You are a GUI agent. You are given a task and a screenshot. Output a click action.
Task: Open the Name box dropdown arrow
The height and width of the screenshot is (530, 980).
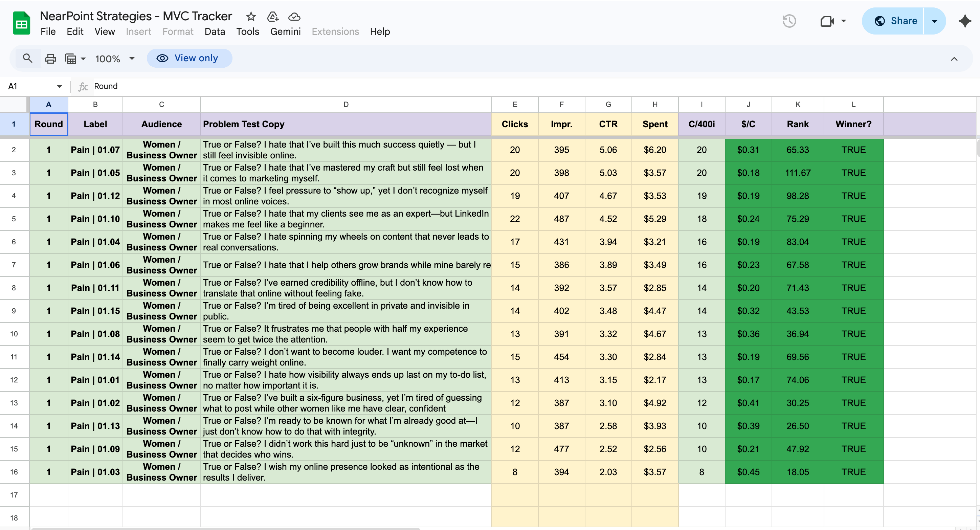(x=59, y=86)
